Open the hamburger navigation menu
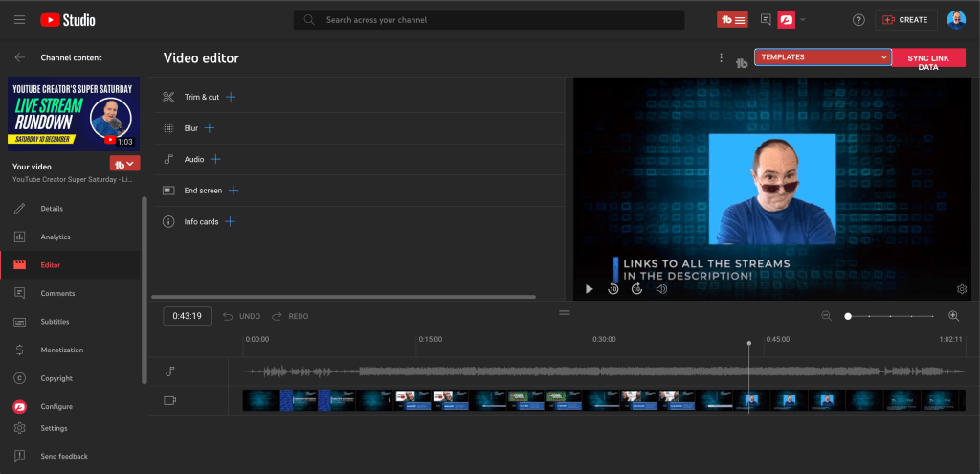Screen dimensions: 980x474 coord(19,20)
